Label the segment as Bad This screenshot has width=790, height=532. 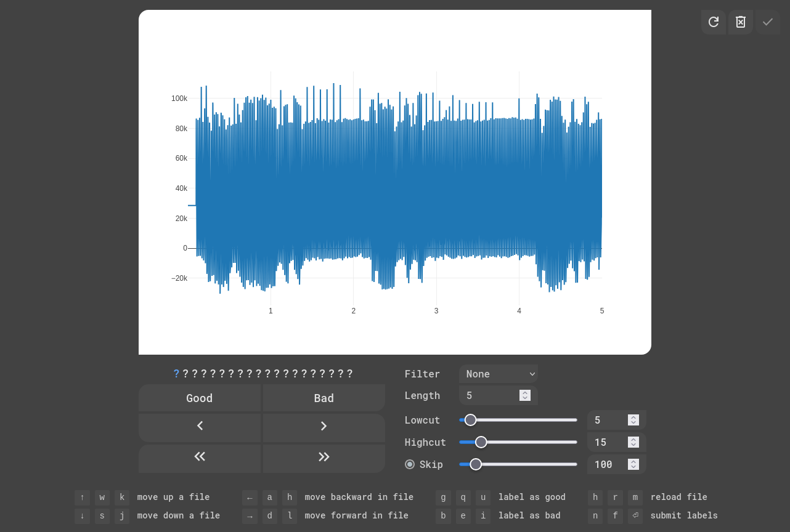pyautogui.click(x=324, y=398)
